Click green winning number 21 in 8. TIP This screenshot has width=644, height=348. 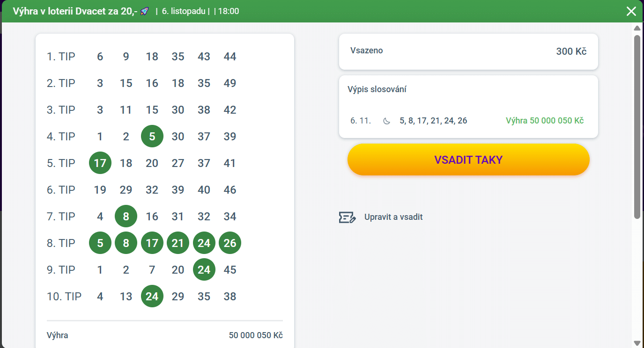tap(178, 243)
